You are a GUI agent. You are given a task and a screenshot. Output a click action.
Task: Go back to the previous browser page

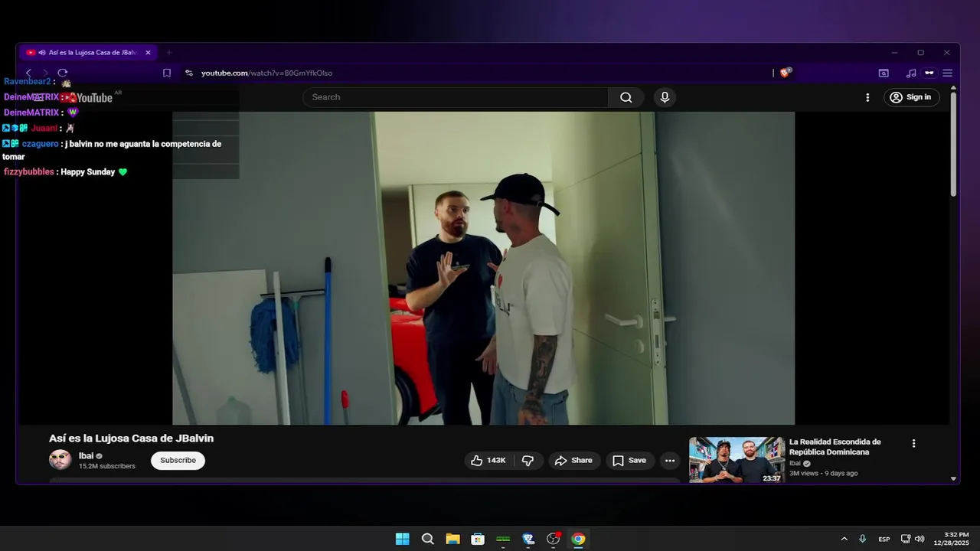(28, 73)
